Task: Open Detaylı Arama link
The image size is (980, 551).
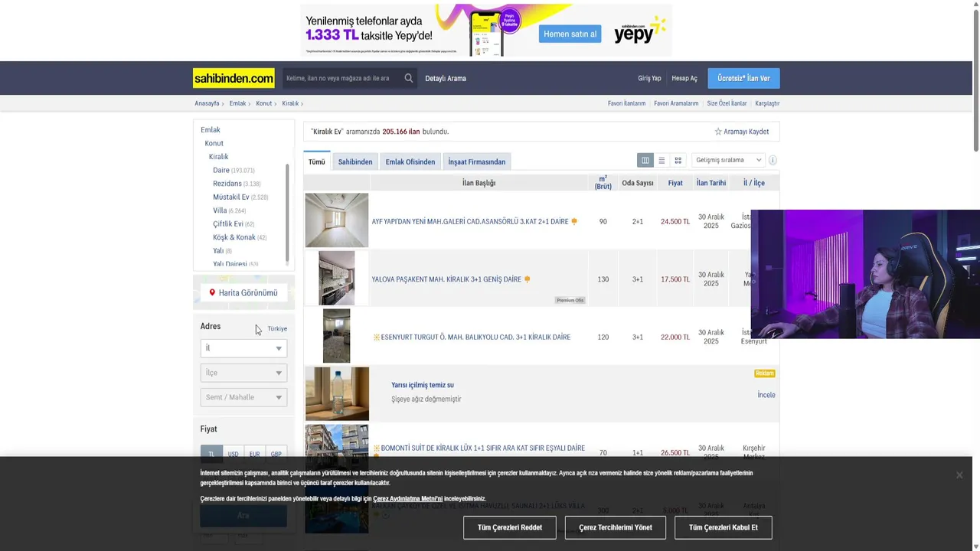Action: point(446,78)
